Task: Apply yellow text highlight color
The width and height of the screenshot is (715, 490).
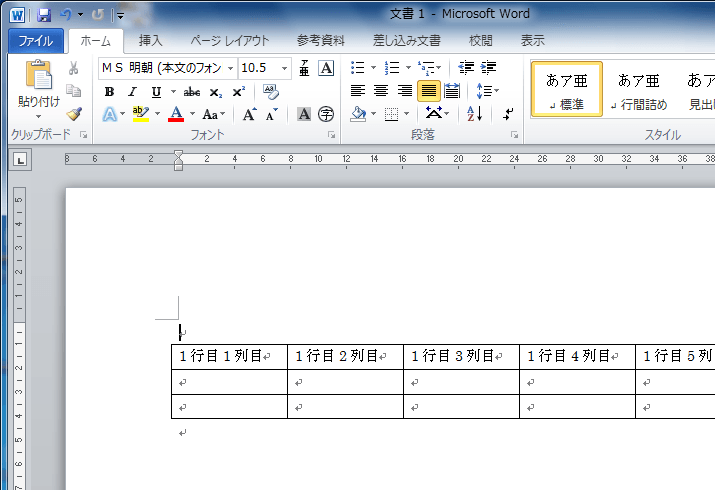Action: click(x=140, y=114)
